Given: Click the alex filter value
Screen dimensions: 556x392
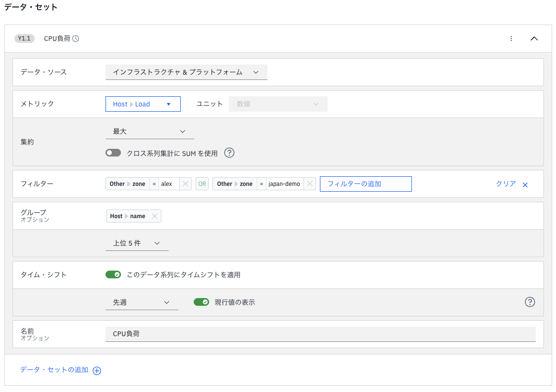Looking at the screenshot, I should coord(169,184).
